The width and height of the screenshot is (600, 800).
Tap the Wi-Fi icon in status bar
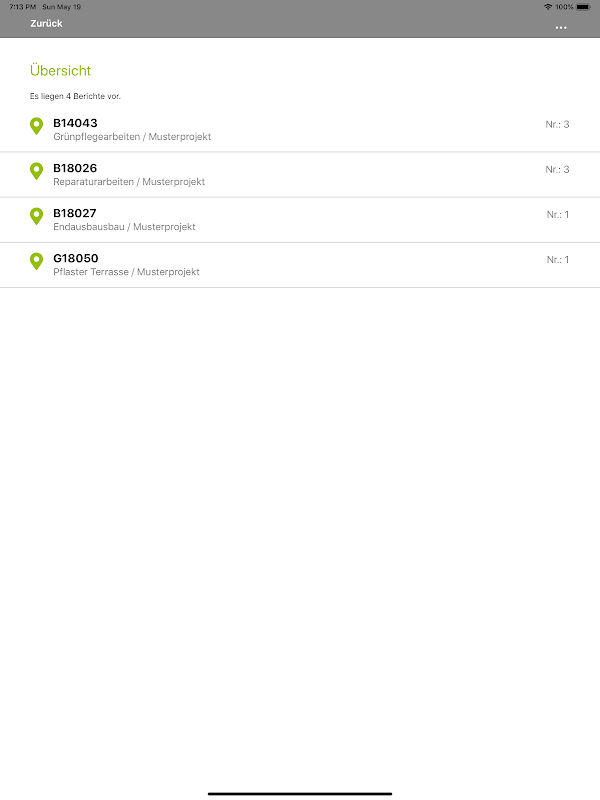(548, 7)
